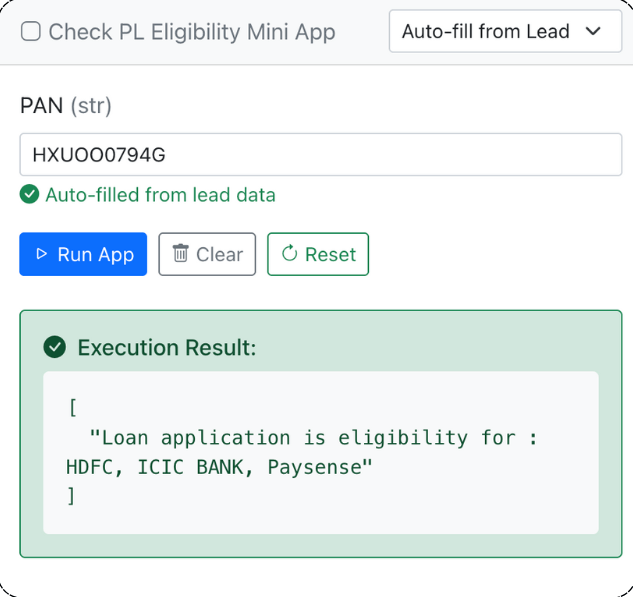Enable the Check PL Eligibility Mini App checkbox

(31, 31)
